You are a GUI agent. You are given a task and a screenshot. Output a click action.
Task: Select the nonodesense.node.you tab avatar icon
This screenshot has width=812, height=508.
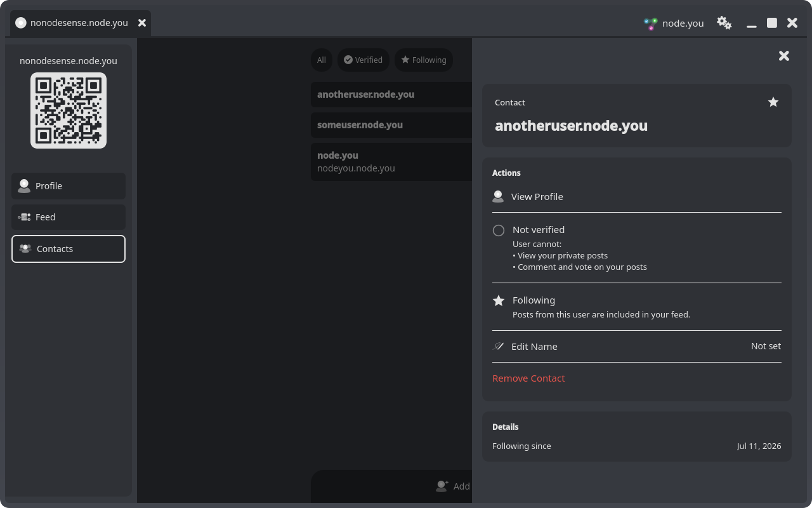[x=21, y=23]
